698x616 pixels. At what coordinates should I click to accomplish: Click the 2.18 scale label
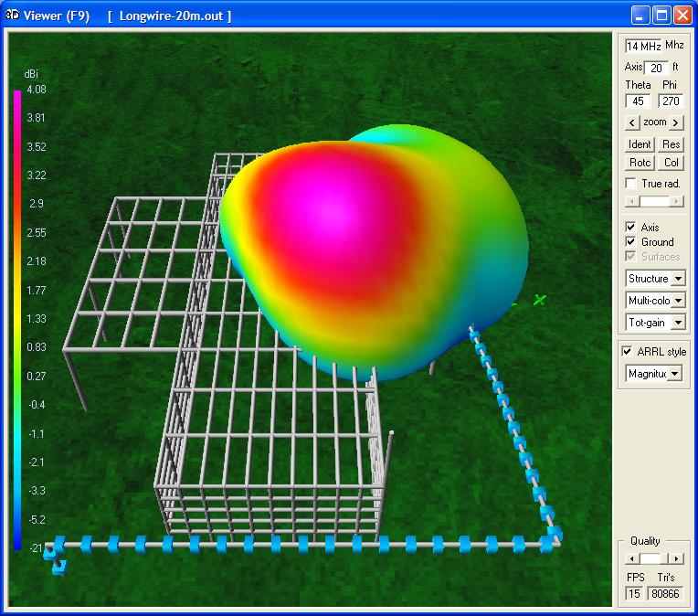coord(36,261)
